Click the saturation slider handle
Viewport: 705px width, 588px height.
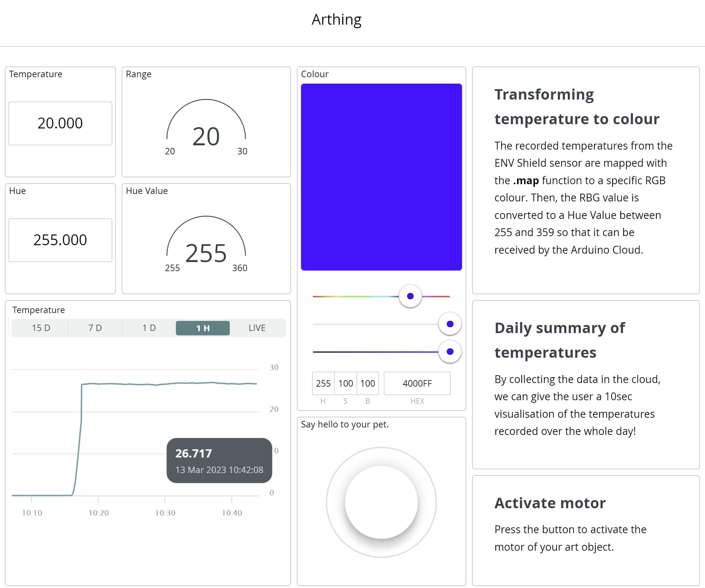click(450, 324)
